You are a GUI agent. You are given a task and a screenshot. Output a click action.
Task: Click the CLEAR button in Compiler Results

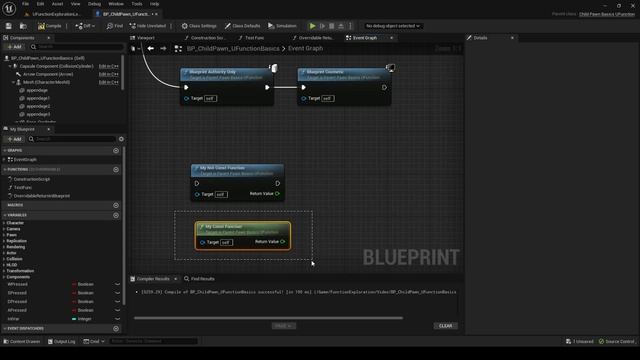pos(445,326)
